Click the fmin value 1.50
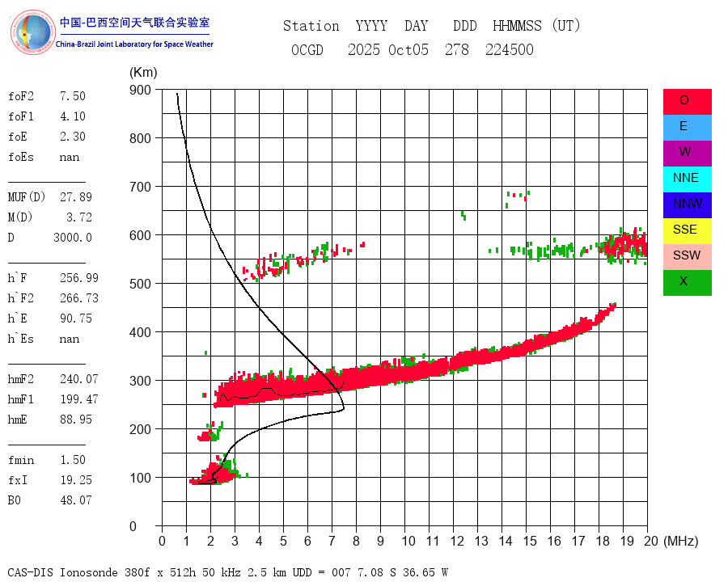This screenshot has height=582, width=728. pyautogui.click(x=73, y=460)
